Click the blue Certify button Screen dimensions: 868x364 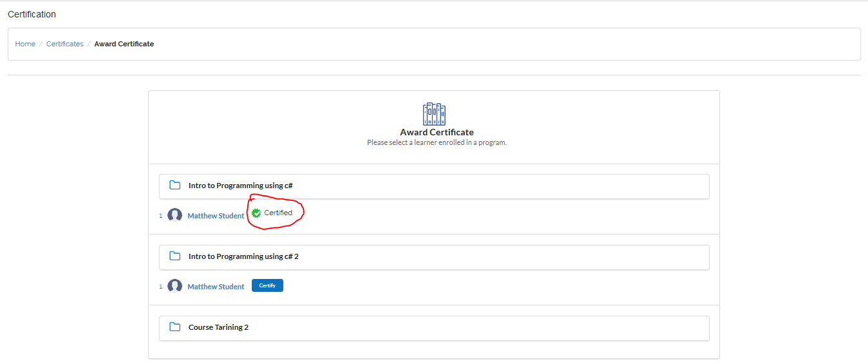267,285
